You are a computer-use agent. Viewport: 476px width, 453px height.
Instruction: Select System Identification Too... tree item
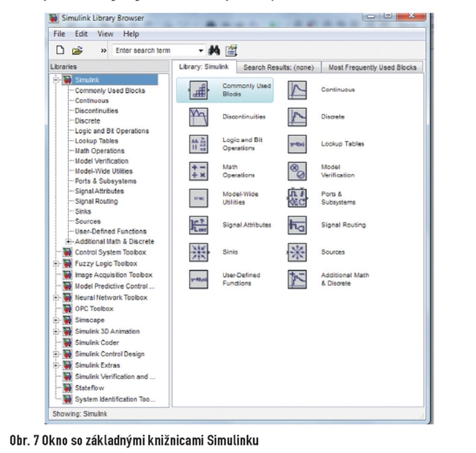tap(115, 399)
